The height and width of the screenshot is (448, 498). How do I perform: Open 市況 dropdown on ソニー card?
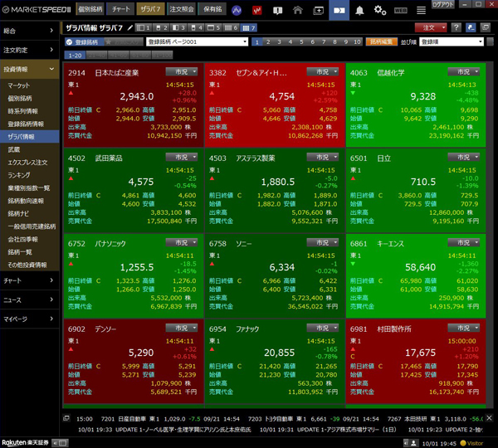[x=323, y=242]
